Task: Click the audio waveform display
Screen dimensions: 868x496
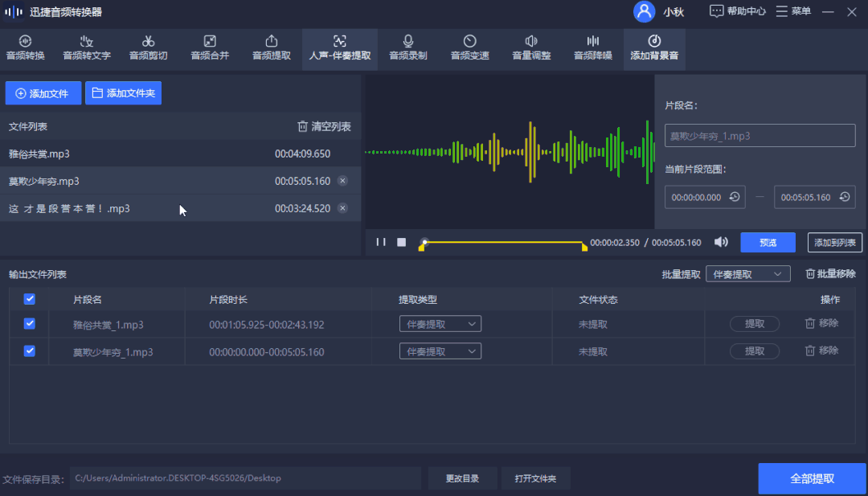Action: [x=510, y=152]
